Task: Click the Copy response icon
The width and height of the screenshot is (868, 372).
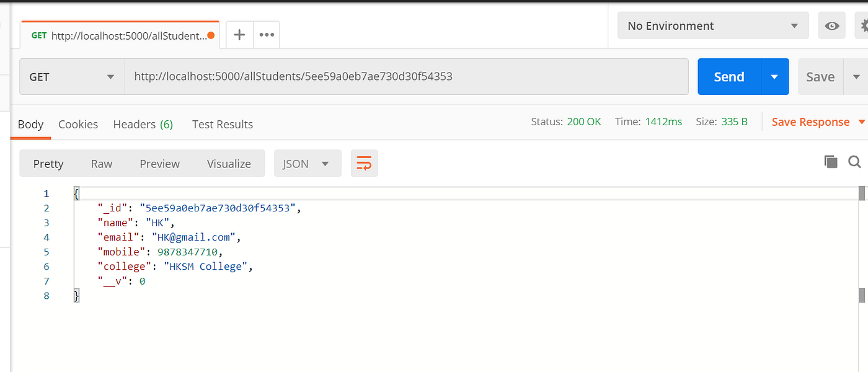Action: coord(831,161)
